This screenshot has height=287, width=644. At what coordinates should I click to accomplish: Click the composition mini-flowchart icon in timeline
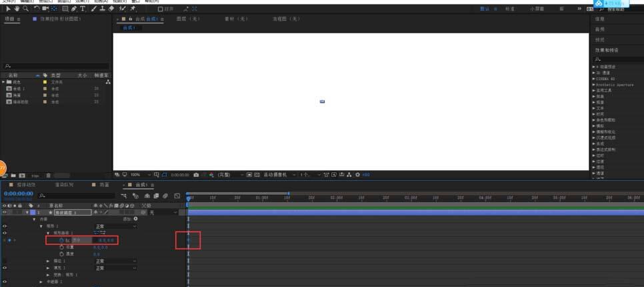(124, 196)
